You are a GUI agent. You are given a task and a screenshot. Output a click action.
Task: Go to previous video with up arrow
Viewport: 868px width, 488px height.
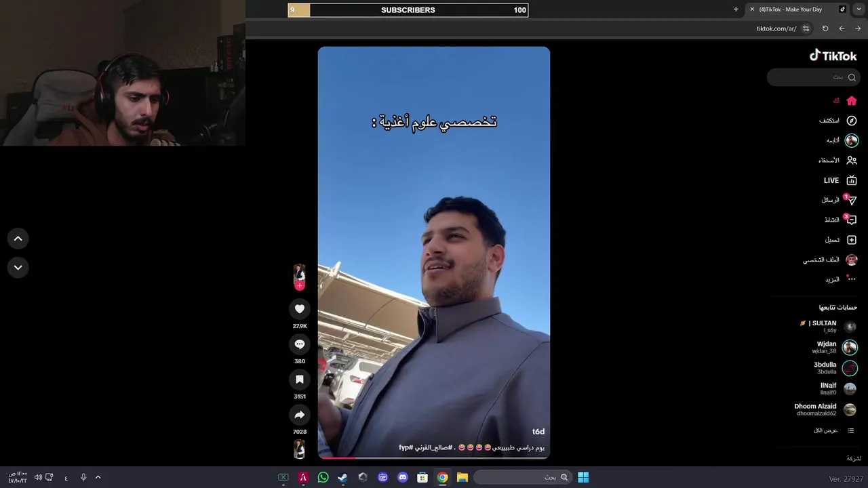tap(18, 239)
